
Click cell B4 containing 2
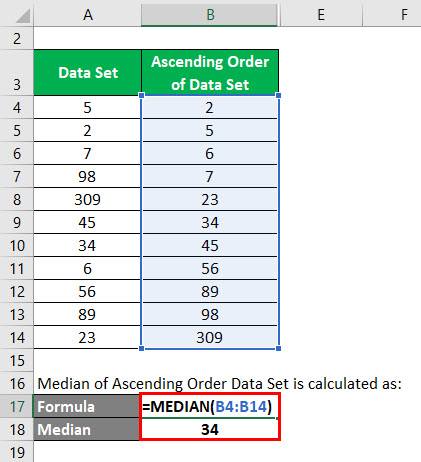210,107
